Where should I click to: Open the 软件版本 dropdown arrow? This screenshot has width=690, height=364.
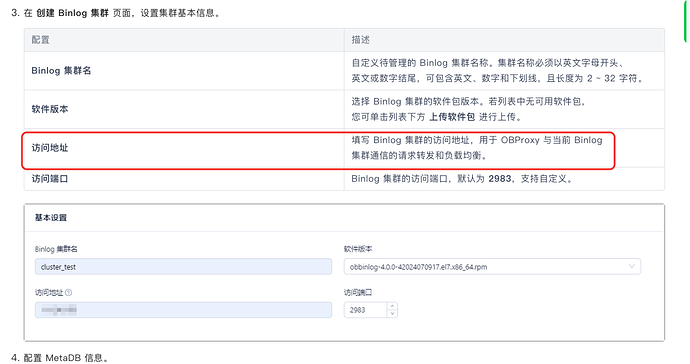coord(631,267)
